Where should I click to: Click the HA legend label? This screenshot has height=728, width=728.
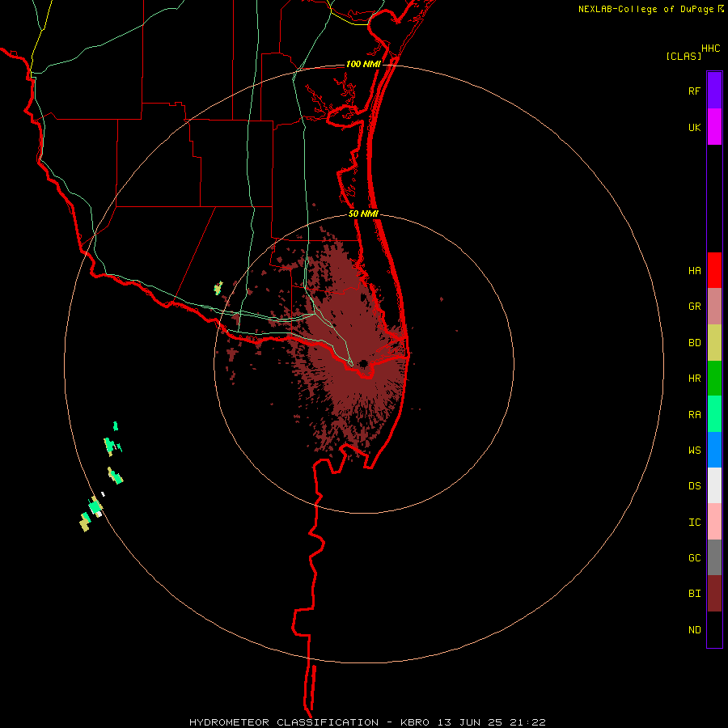(694, 271)
